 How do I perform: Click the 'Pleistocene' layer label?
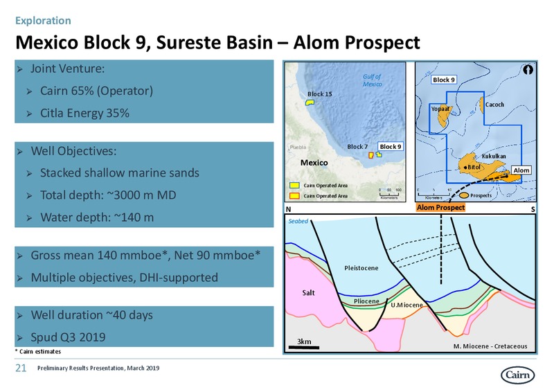point(361,268)
